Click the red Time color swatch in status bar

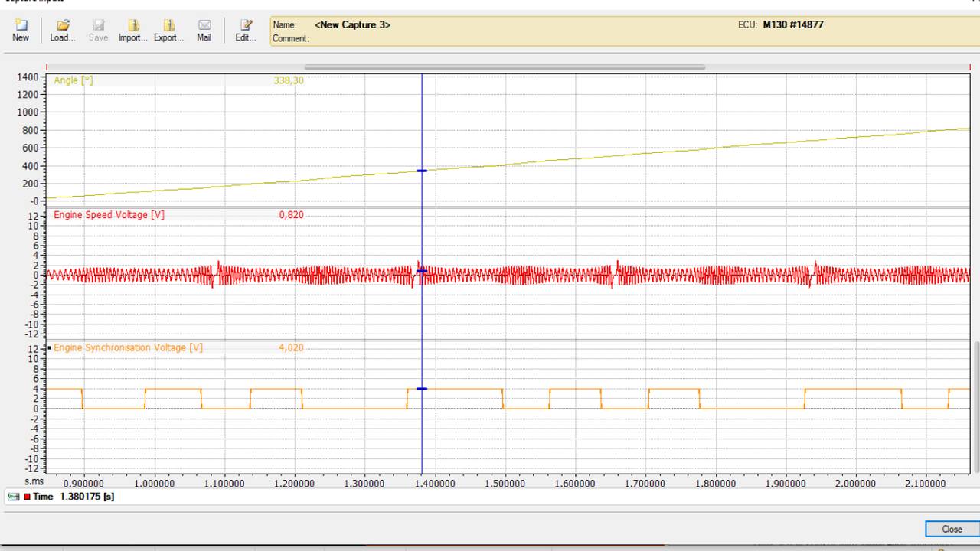[x=27, y=497]
